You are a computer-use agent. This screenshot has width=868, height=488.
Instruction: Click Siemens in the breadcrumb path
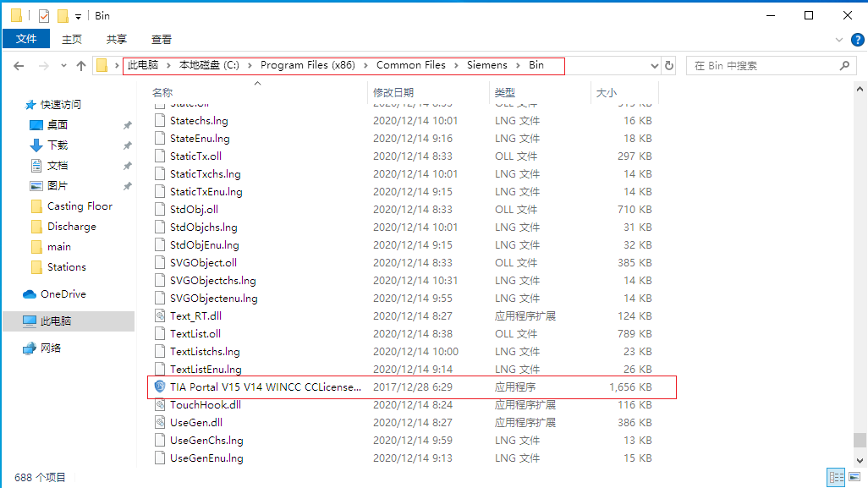pyautogui.click(x=486, y=65)
